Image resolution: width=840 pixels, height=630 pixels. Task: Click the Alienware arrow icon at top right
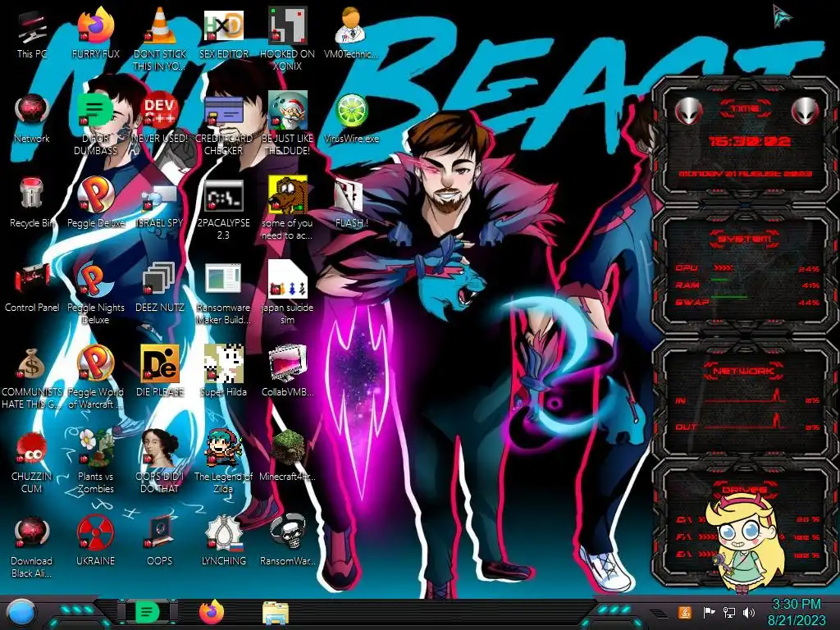coord(782,16)
